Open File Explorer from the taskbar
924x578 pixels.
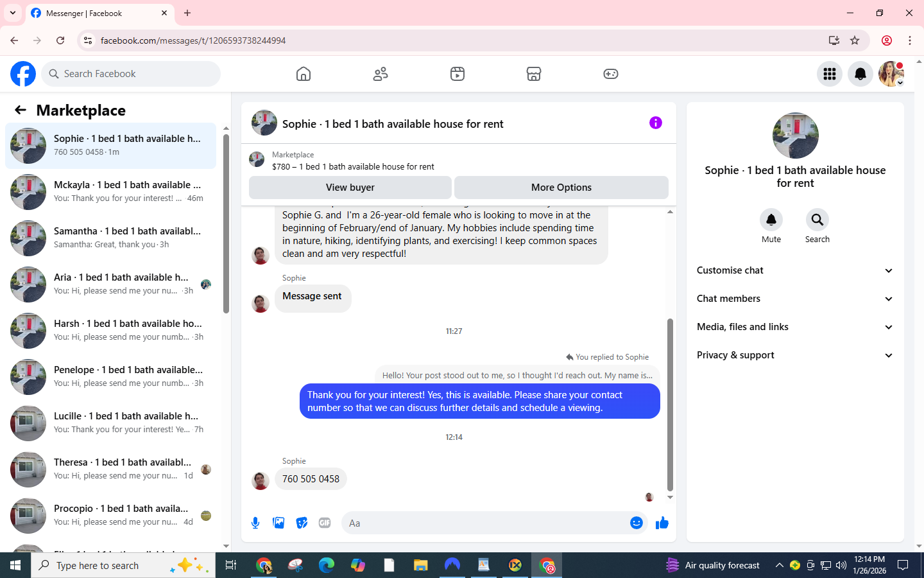click(x=420, y=565)
